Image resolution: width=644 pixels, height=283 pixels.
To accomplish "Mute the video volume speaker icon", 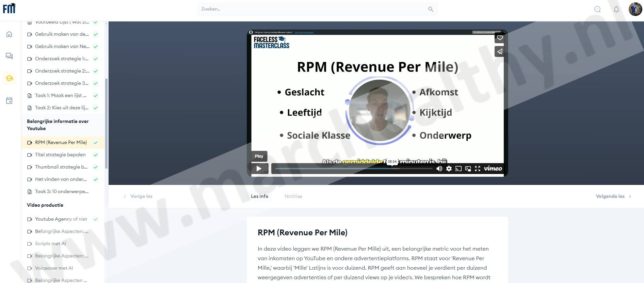I will tap(439, 169).
